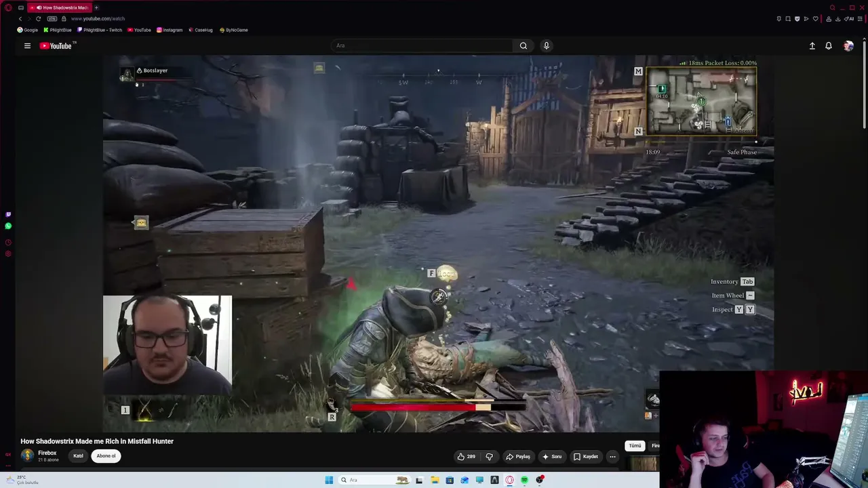This screenshot has height=488, width=868.
Task: Like the video with thumbs up 289
Action: tap(466, 457)
